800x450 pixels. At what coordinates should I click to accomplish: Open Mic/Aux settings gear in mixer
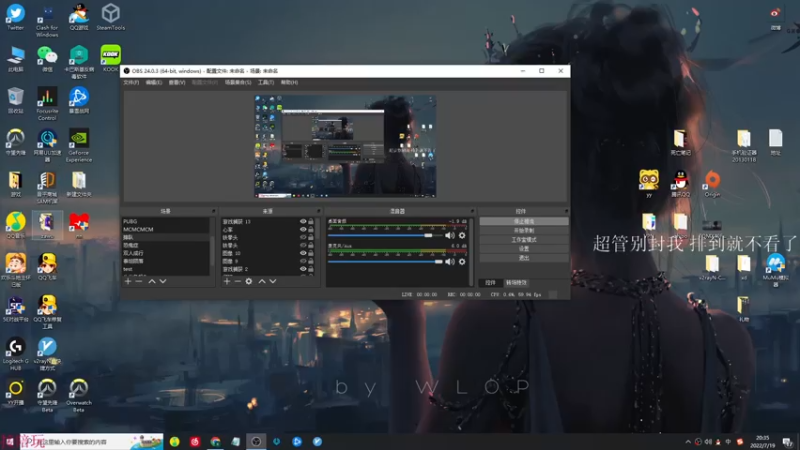click(x=462, y=262)
